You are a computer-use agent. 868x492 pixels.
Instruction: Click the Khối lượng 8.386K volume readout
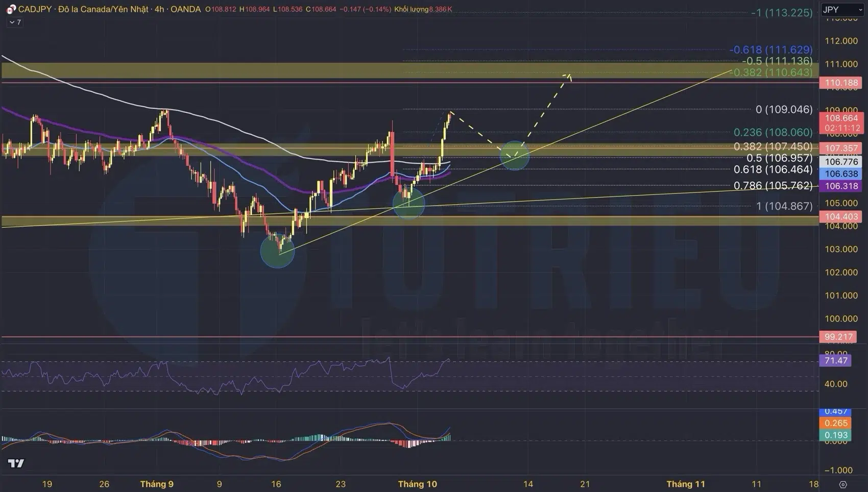click(423, 9)
